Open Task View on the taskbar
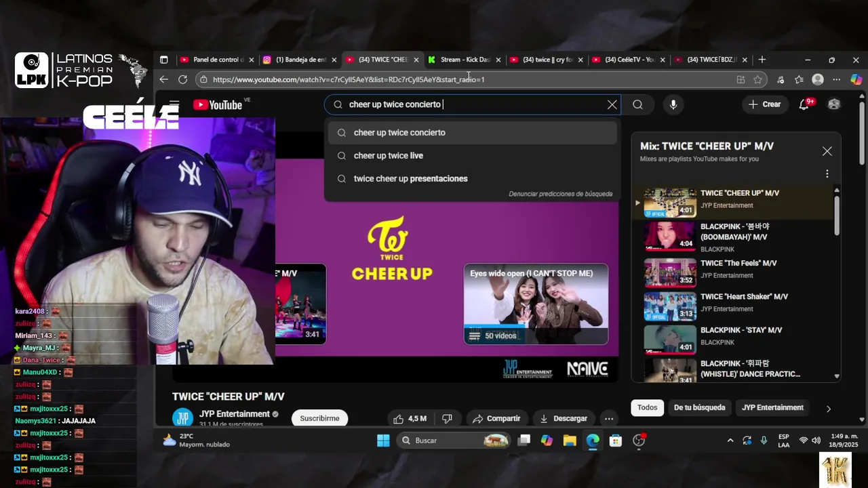The height and width of the screenshot is (488, 868). [524, 441]
